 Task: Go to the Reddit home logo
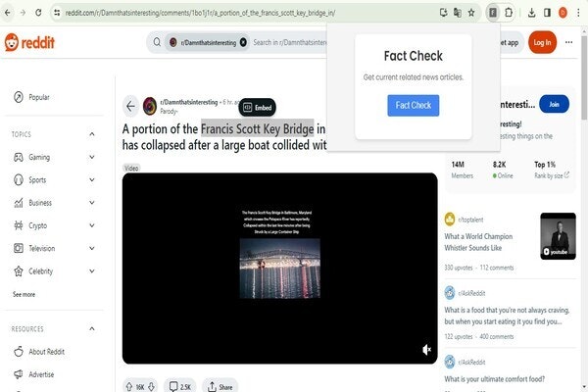[29, 42]
